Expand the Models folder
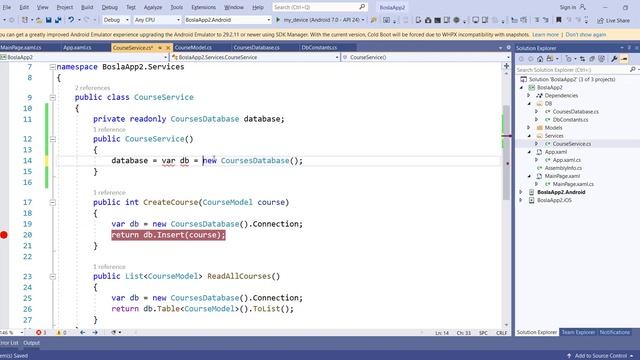This screenshot has width=640, height=360. pos(529,128)
